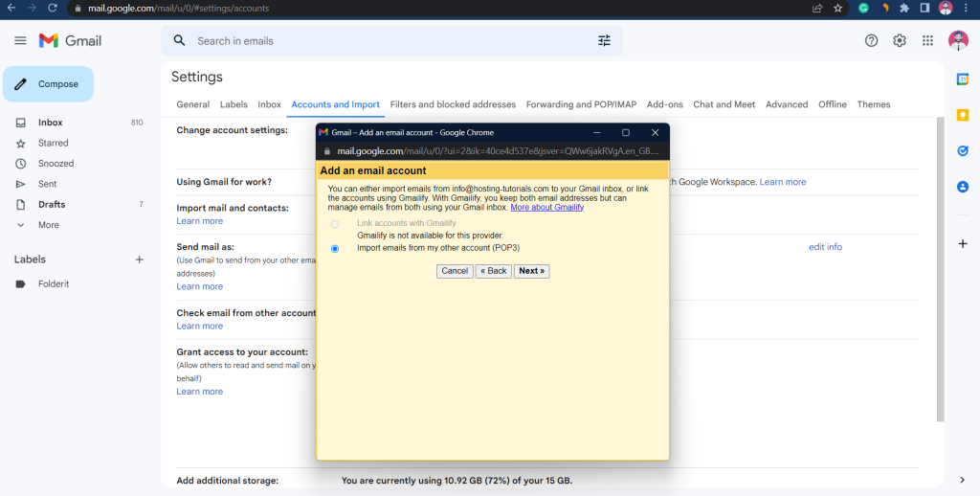980x496 pixels.
Task: Open Google Keep in side panel
Action: 963,115
